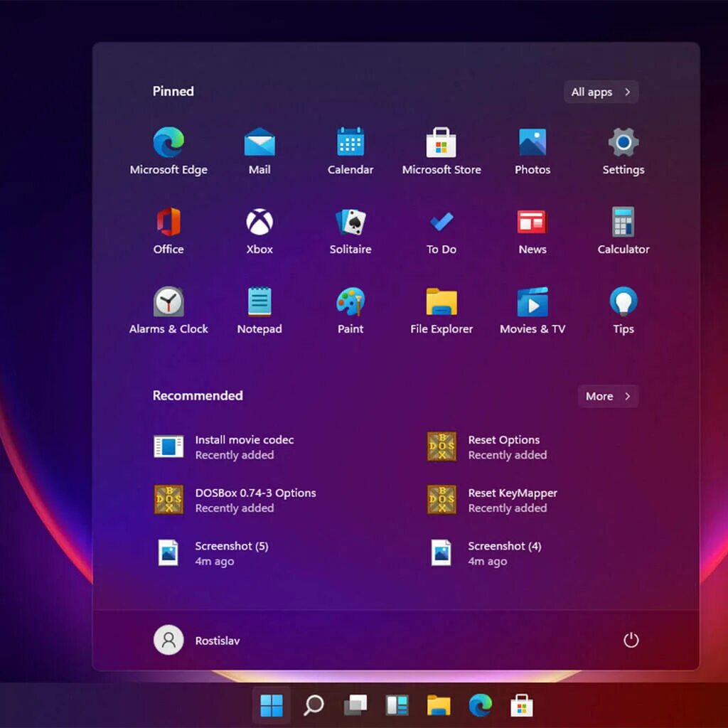Open Task View on the taskbar

coord(355,705)
